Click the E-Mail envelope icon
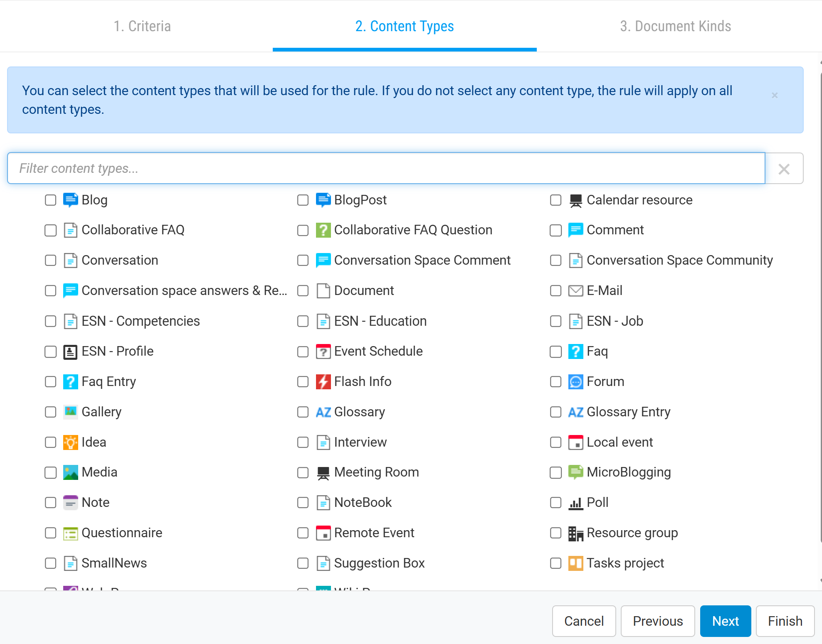Screen dimensions: 822x644 [x=575, y=291]
